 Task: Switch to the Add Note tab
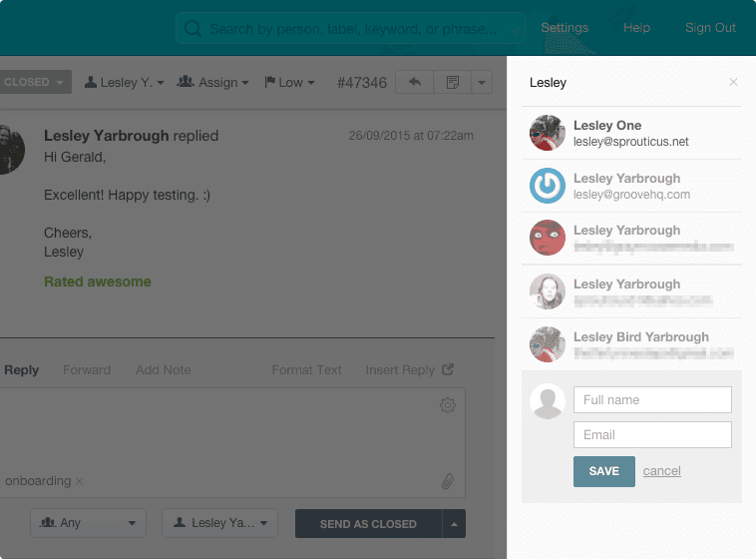[163, 369]
